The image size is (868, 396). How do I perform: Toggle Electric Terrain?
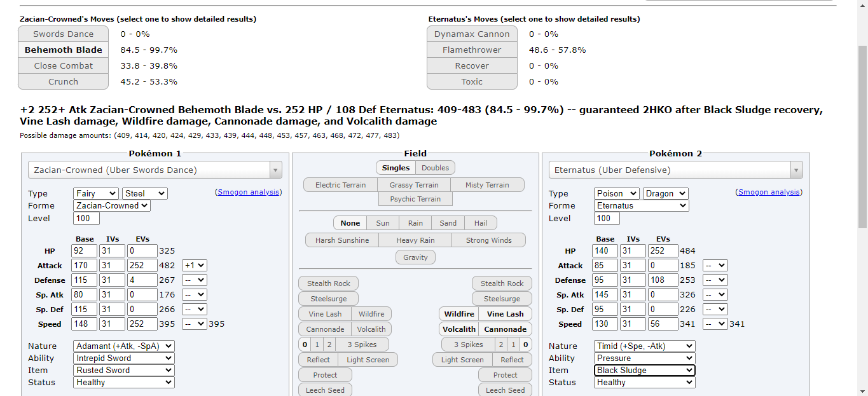click(x=341, y=185)
